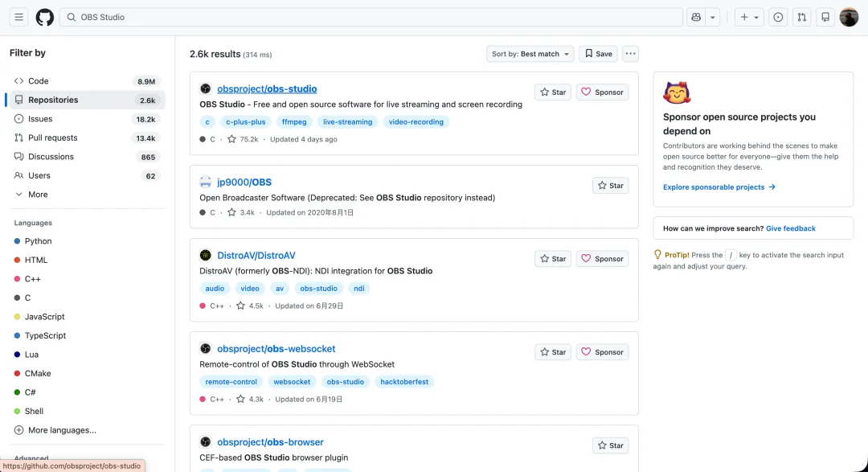Screen dimensions: 868x472
Task: Open the user profile avatar menu
Action: click(849, 17)
